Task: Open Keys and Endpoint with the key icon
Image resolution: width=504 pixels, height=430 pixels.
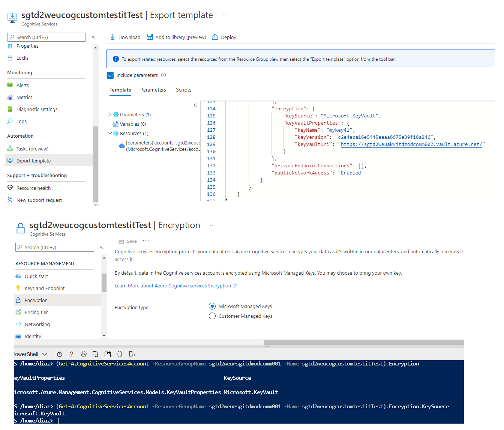Action: pos(18,288)
